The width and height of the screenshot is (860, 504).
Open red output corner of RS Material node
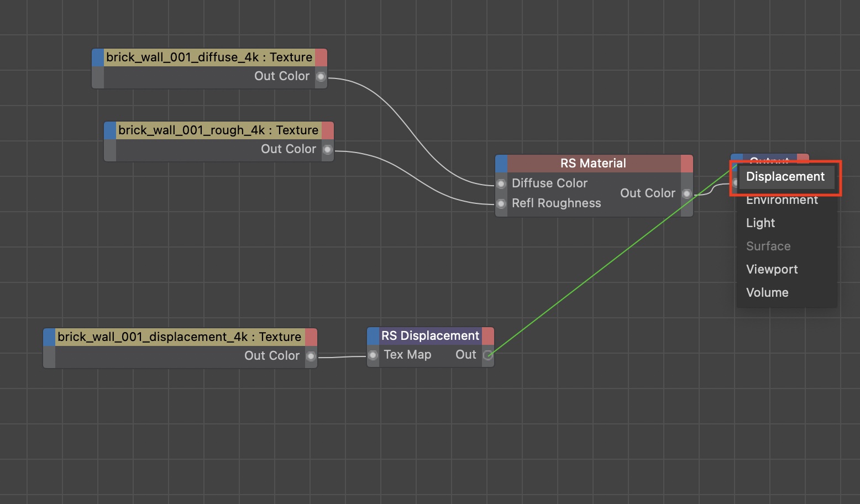(x=686, y=164)
